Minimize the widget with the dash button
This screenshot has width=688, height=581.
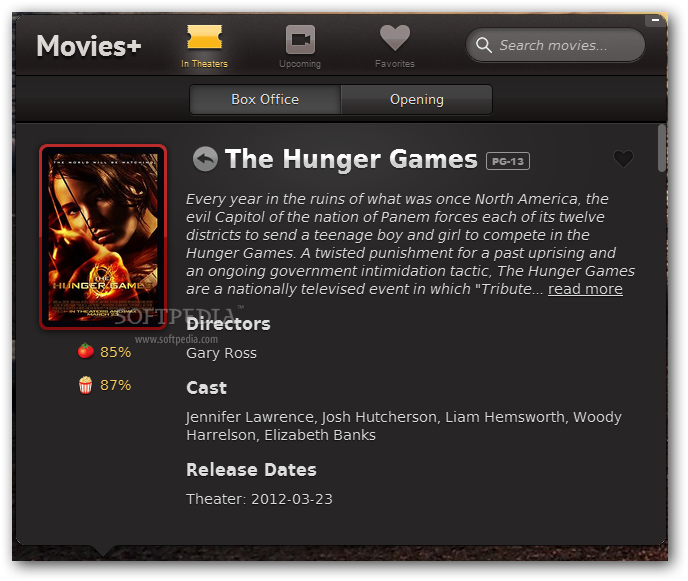click(655, 20)
